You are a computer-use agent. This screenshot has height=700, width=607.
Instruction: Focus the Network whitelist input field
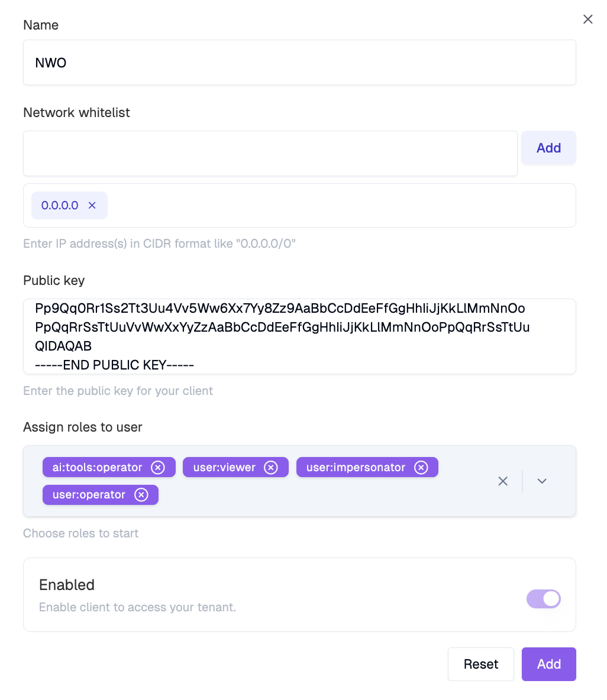click(270, 153)
